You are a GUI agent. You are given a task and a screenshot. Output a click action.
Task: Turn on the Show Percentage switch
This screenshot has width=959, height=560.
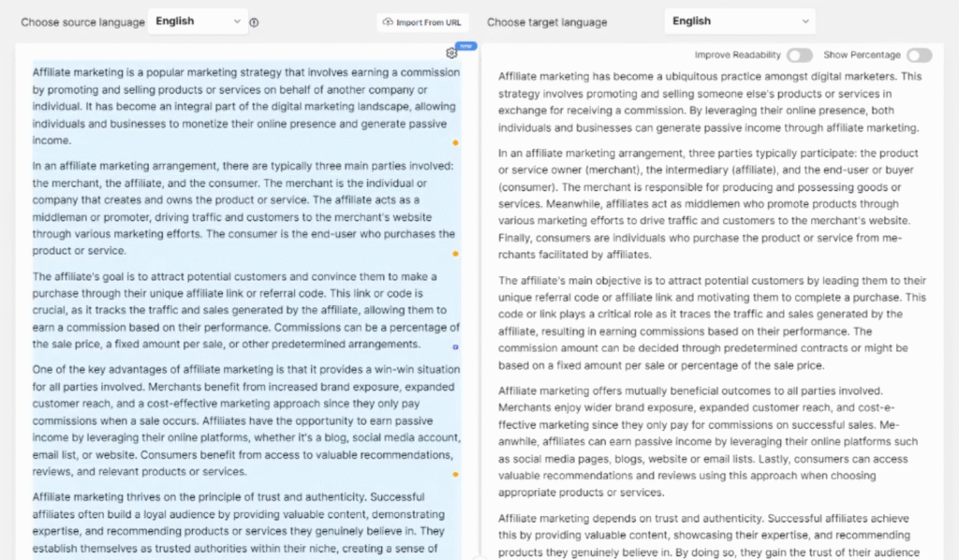pos(920,55)
